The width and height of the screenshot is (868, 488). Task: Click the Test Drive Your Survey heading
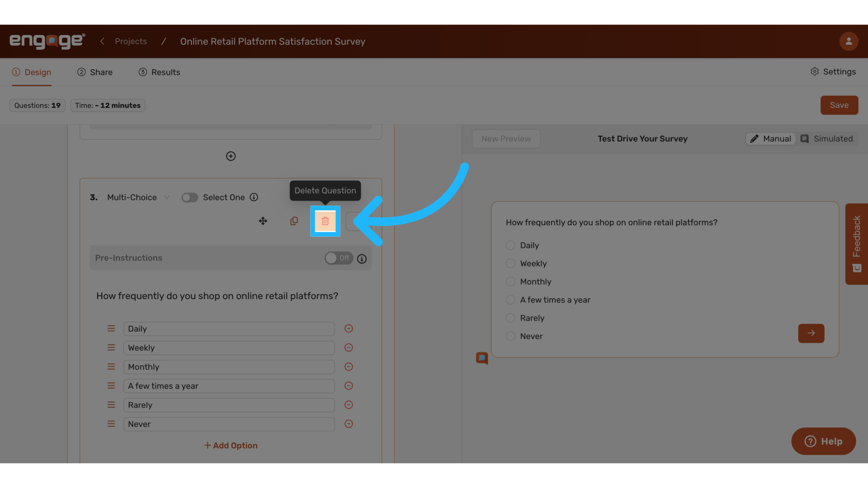642,139
